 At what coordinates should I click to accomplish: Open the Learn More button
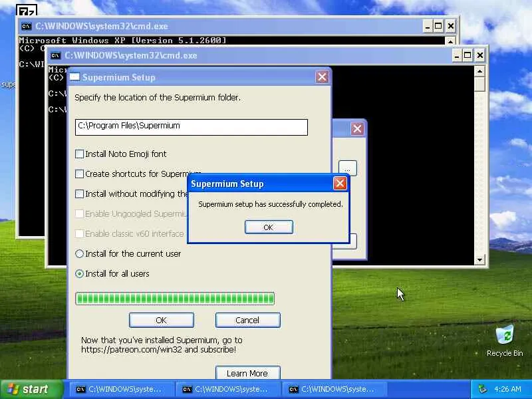[247, 373]
